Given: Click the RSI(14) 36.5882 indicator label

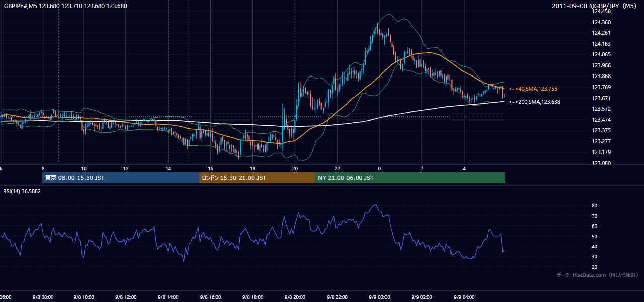Looking at the screenshot, I should [22, 191].
